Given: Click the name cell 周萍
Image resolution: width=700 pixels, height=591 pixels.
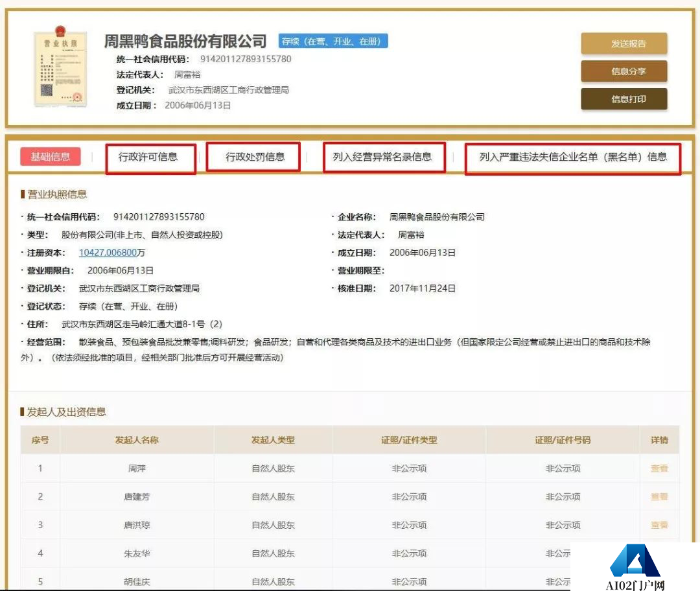Looking at the screenshot, I should (x=137, y=469).
